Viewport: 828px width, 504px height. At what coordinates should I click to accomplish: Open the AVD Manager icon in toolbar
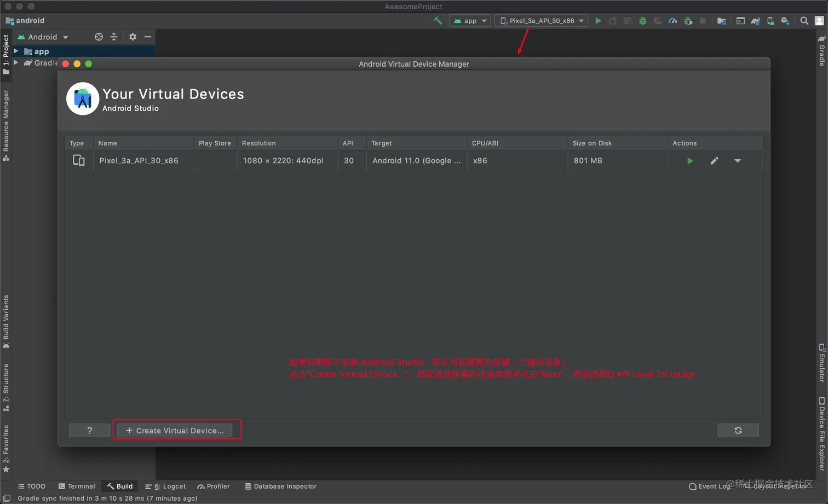coord(771,21)
